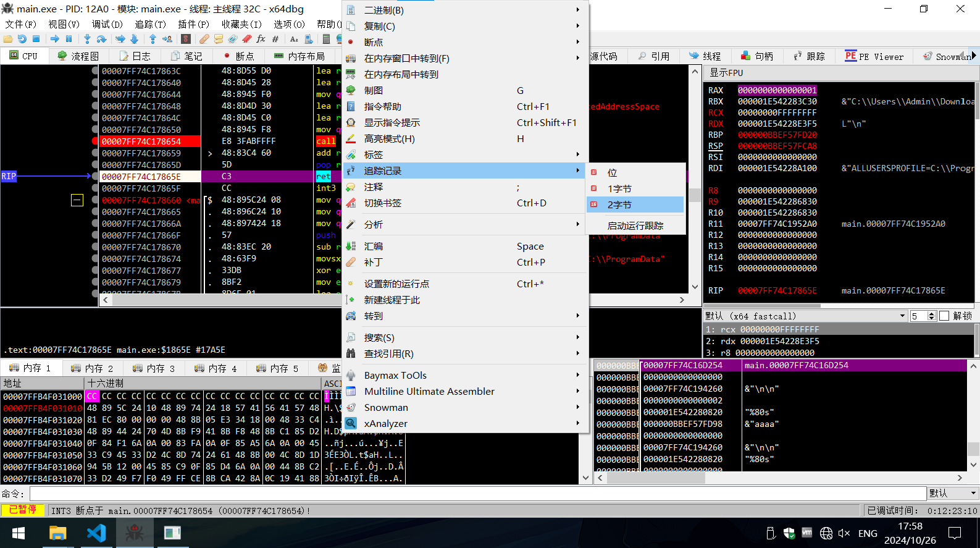Viewport: 980px width, 548px height.
Task: Expand the 断点 submenu in context menu
Action: tap(464, 42)
